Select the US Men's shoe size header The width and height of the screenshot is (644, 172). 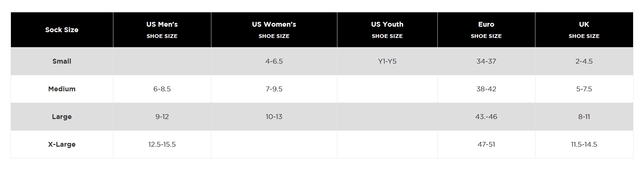click(x=162, y=30)
